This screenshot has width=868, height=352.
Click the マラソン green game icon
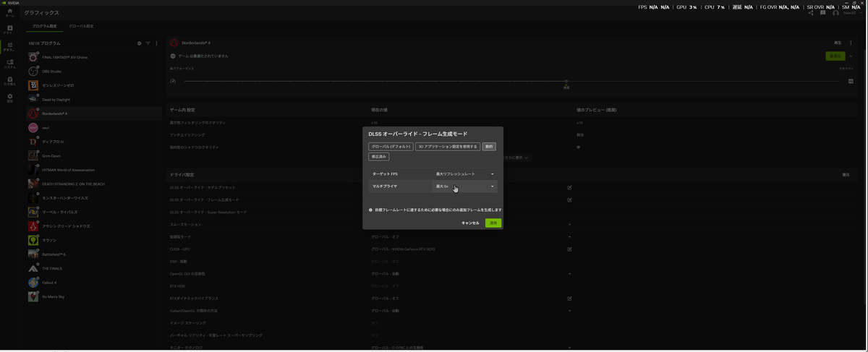pyautogui.click(x=33, y=240)
